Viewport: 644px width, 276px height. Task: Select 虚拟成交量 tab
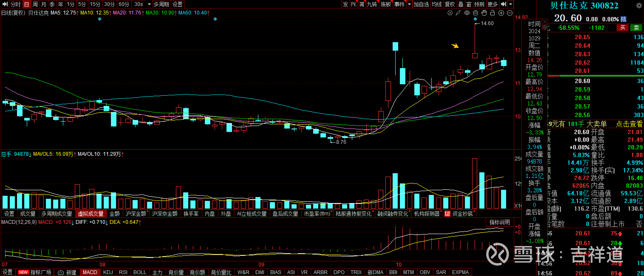91,214
